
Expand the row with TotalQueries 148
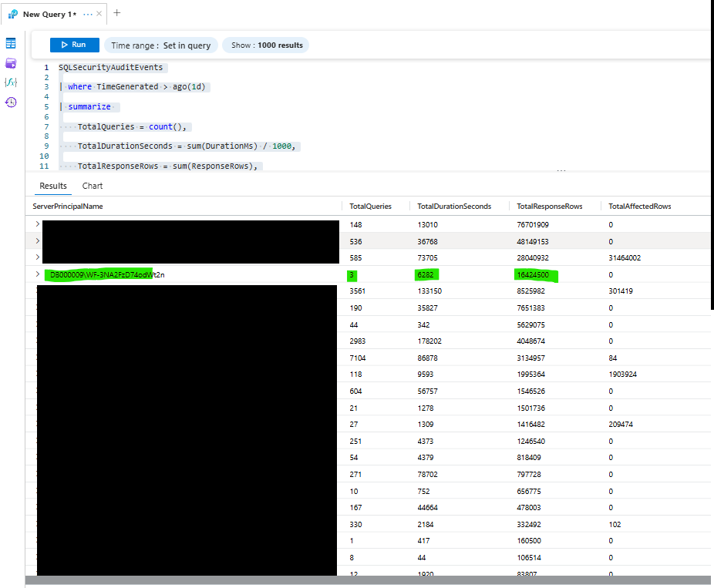(37, 224)
